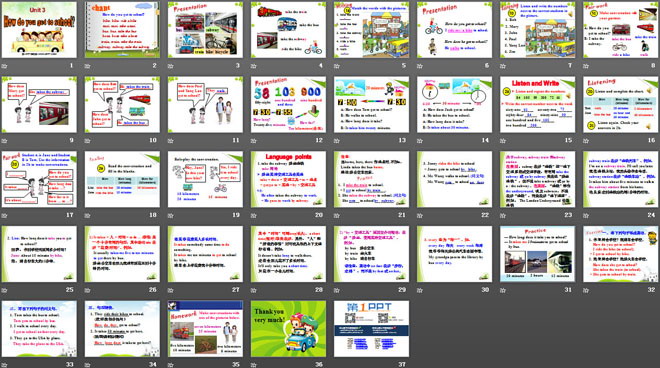Select slide 23 thumbnail

point(538,179)
